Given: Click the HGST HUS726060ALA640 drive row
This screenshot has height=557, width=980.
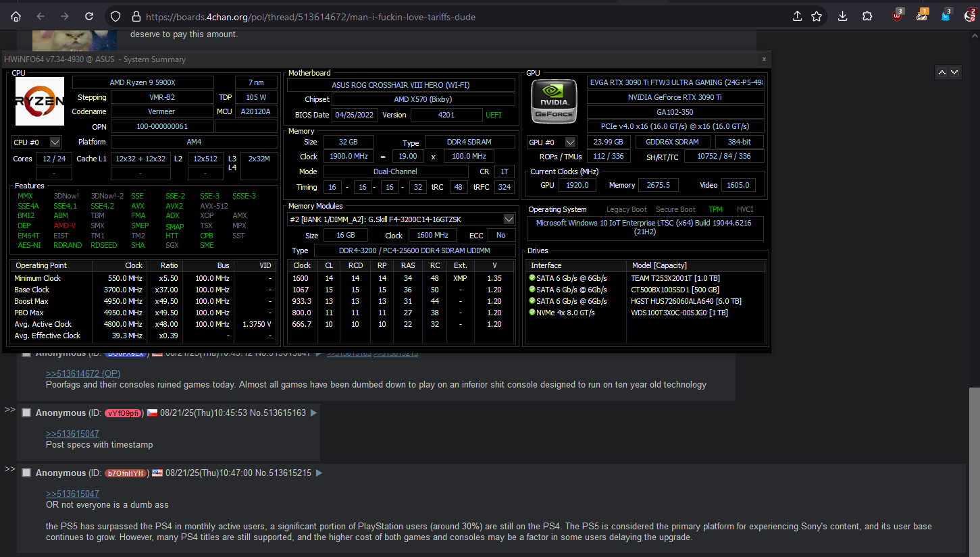Looking at the screenshot, I should (645, 301).
